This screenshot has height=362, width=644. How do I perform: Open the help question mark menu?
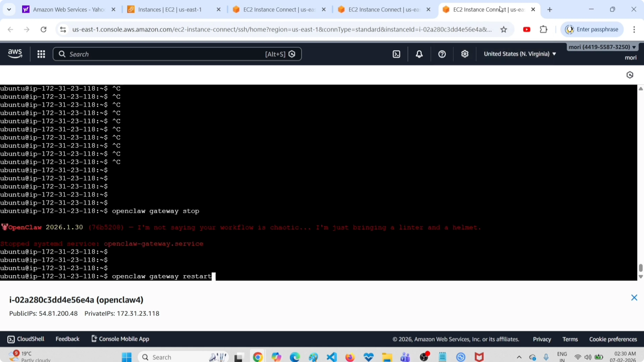442,54
